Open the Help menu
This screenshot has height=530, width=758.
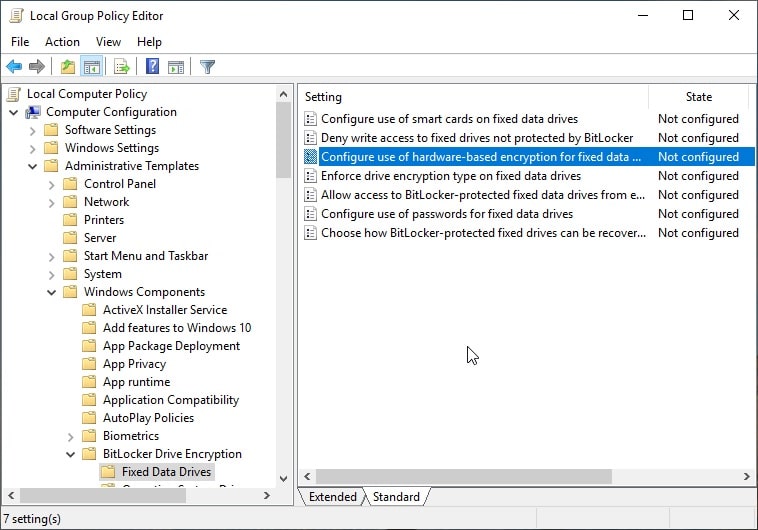(x=149, y=42)
